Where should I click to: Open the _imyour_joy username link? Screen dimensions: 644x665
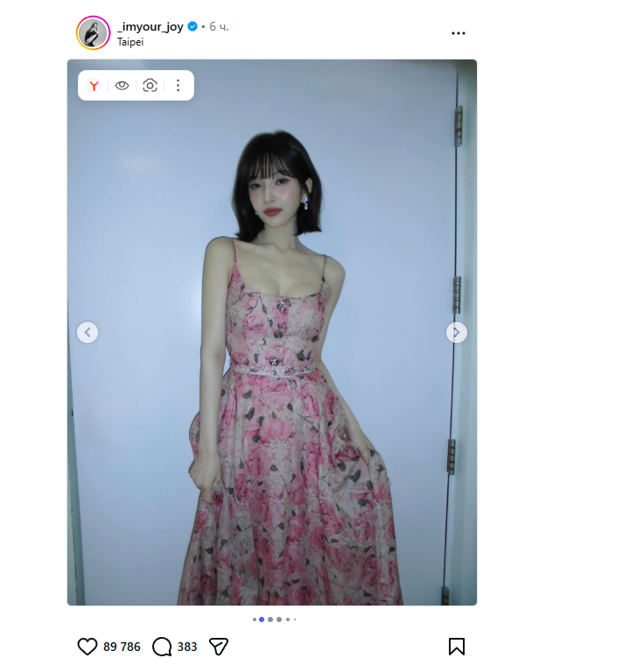pos(150,27)
